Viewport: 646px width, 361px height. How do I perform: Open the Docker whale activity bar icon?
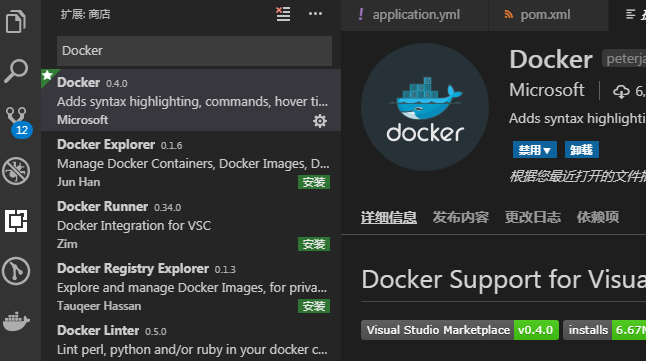(x=16, y=321)
